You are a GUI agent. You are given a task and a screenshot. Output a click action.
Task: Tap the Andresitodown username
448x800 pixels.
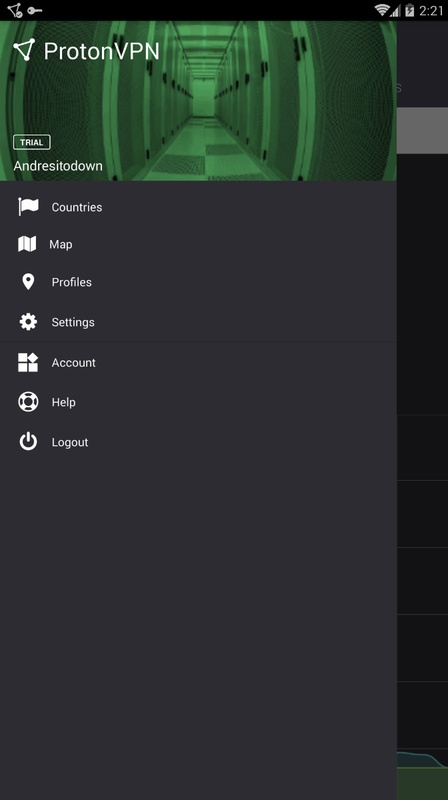pyautogui.click(x=58, y=166)
